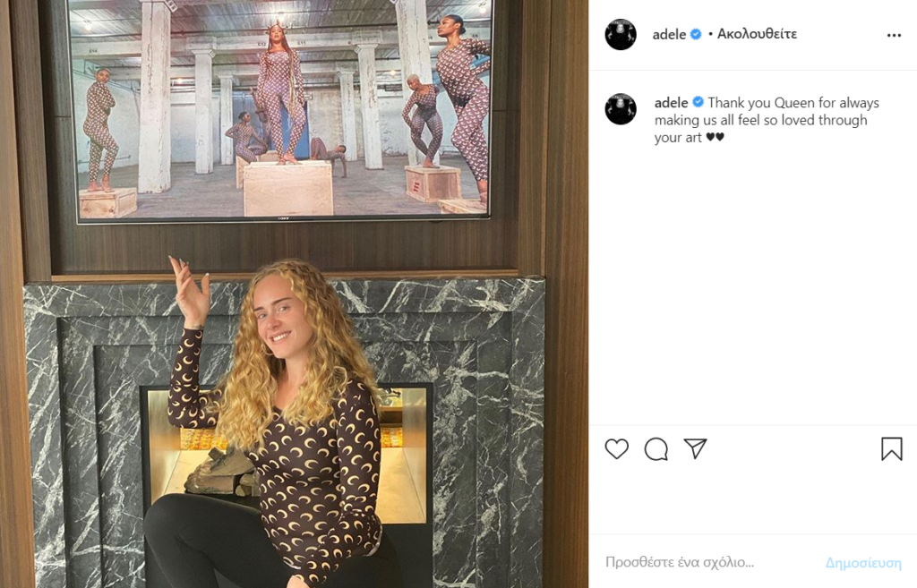917x588 pixels.
Task: Save the post with the bookmark icon
Action: click(x=892, y=449)
